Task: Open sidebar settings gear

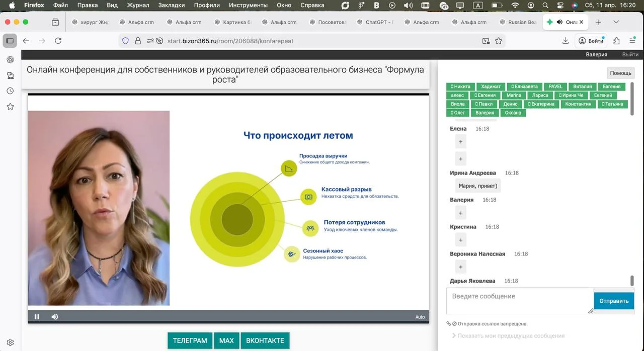Action: click(x=10, y=342)
